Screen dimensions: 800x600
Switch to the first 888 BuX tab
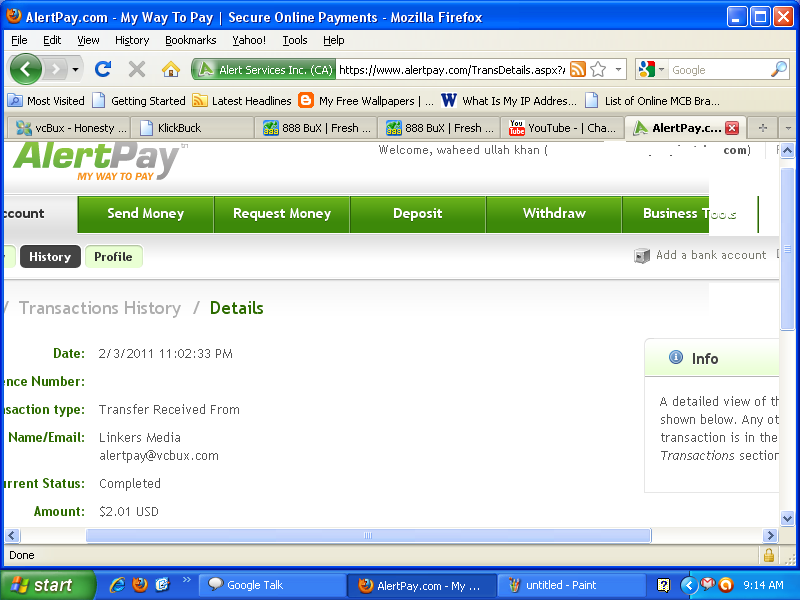316,128
